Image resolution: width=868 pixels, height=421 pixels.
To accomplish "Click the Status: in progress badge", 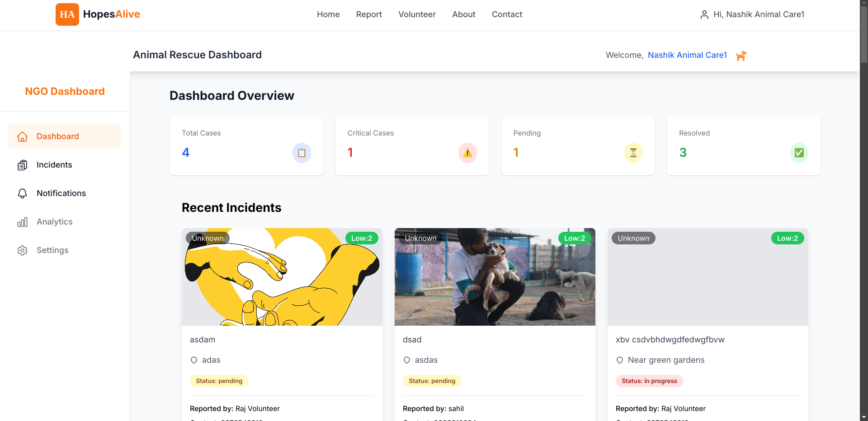I will 649,381.
